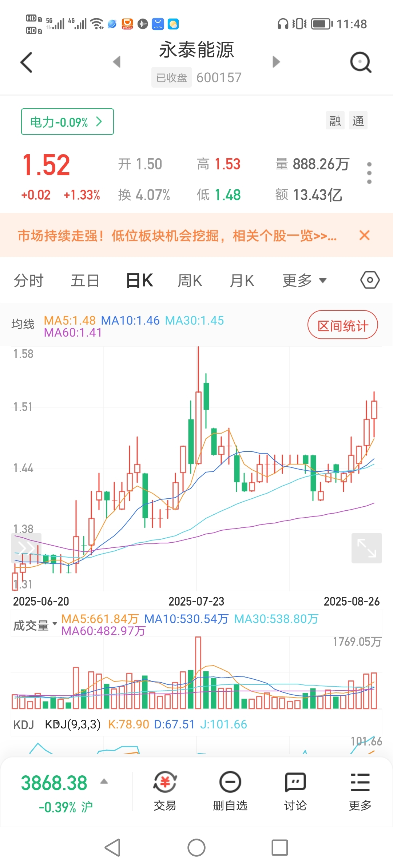Switch to the 月K tab
The height and width of the screenshot is (868, 393).
[x=242, y=281]
